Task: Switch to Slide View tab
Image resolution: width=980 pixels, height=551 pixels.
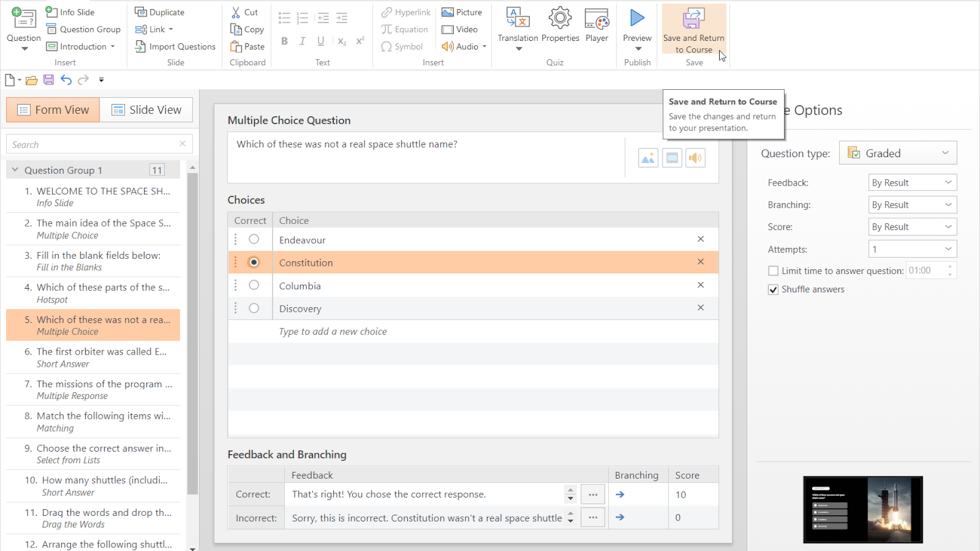Action: point(146,110)
